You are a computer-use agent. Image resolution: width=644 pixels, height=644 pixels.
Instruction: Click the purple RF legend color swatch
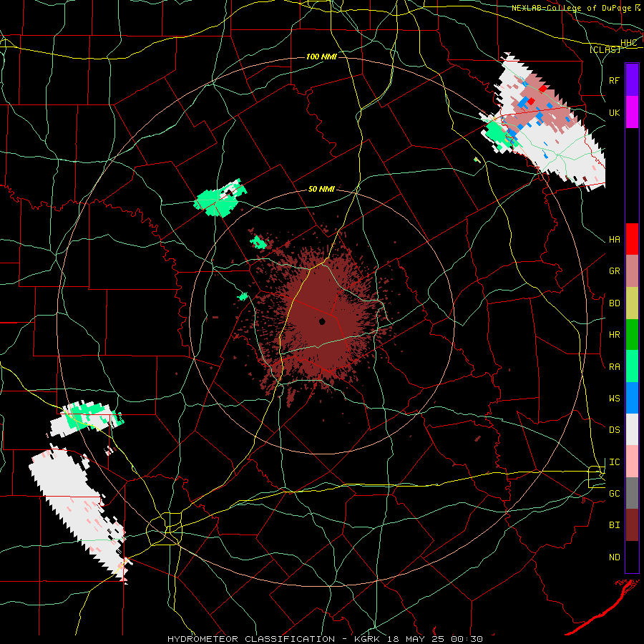tap(632, 80)
